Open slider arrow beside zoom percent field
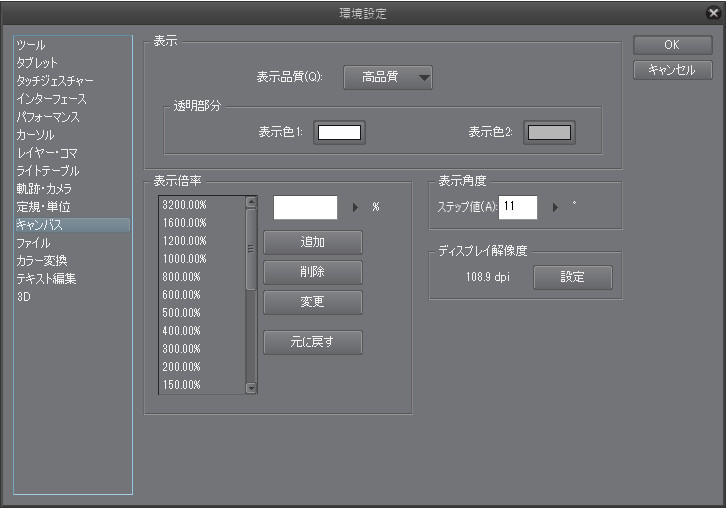Viewport: 727px width, 509px height. [355, 207]
